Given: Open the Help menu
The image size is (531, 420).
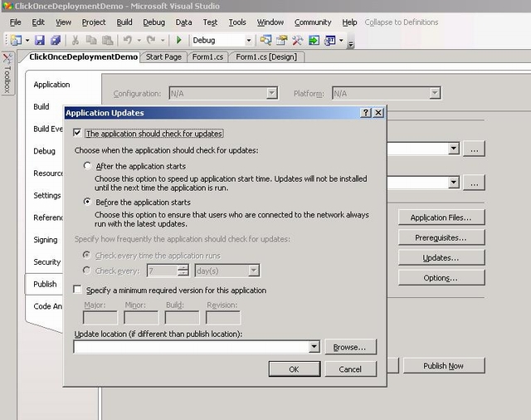Looking at the screenshot, I should click(x=349, y=22).
